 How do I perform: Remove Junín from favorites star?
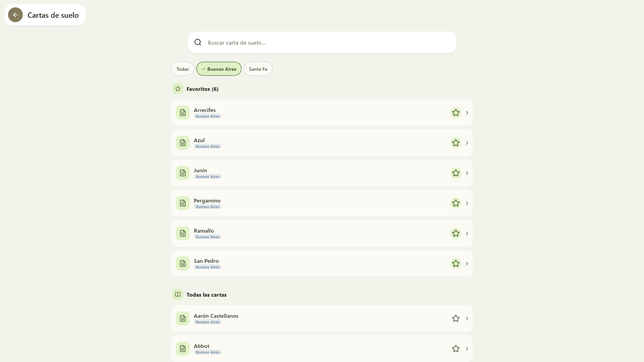coord(456,173)
